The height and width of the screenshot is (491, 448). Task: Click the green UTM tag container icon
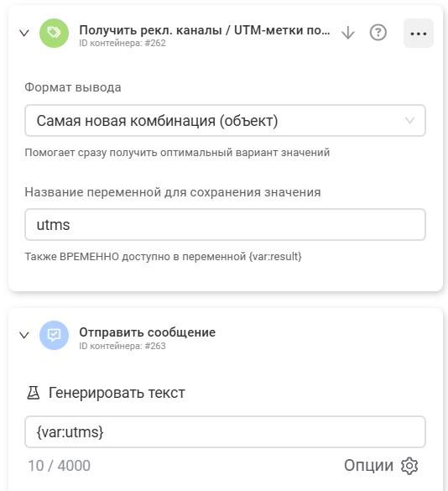[54, 33]
